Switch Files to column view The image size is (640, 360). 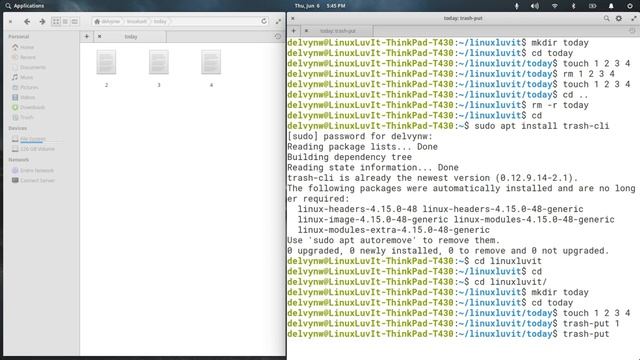[75, 21]
